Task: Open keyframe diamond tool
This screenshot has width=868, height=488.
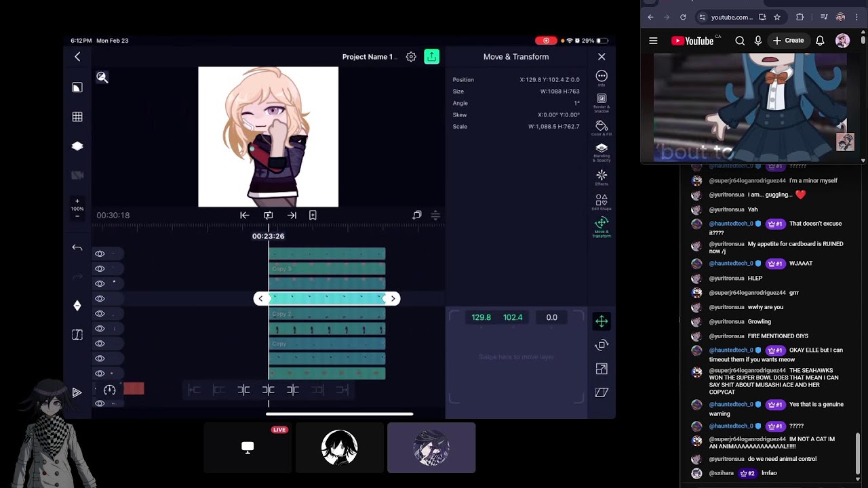Action: coord(77,306)
